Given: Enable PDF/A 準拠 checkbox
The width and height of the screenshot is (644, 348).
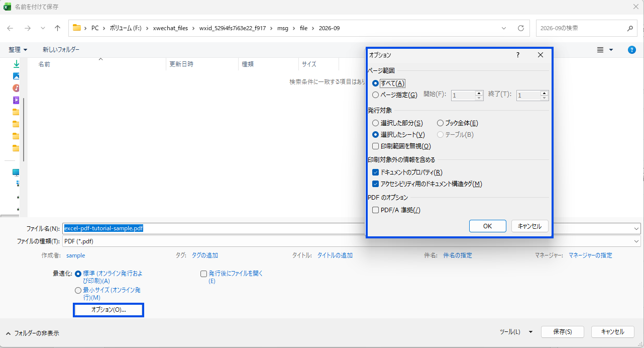Looking at the screenshot, I should pyautogui.click(x=375, y=210).
